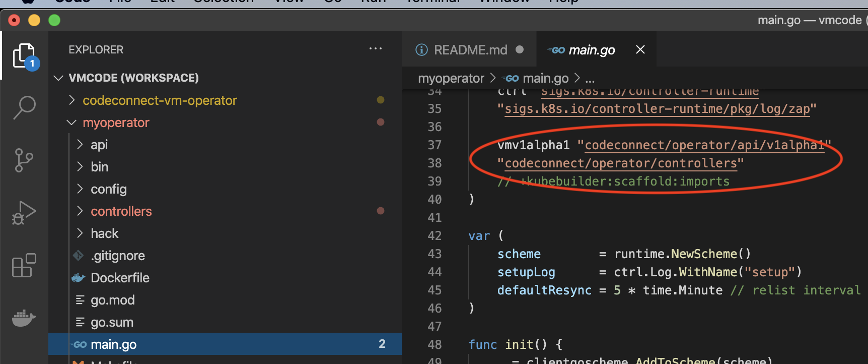
Task: Open Explorer more actions ellipsis
Action: point(376,49)
